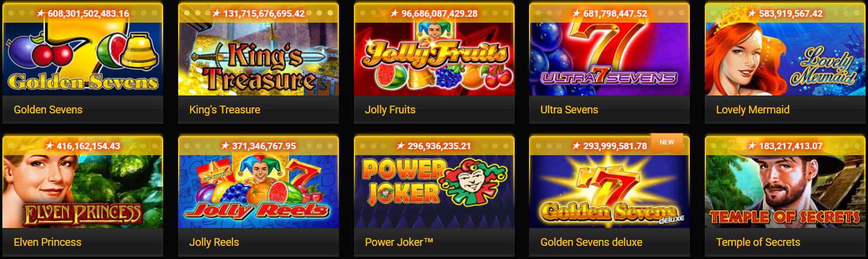Launch Temple of Secrets slot image

click(785, 191)
